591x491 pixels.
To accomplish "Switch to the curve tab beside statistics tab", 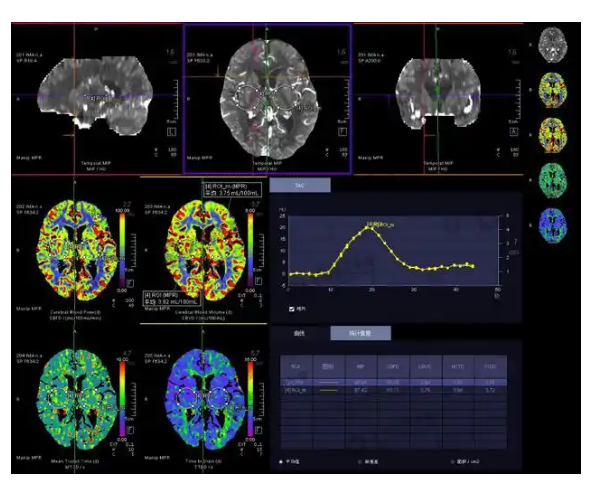I will (x=300, y=333).
